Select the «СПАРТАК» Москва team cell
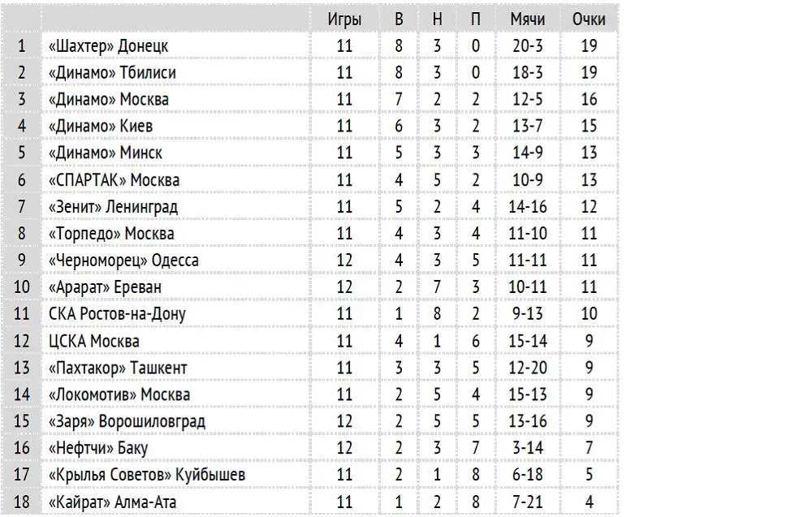This screenshot has width=812, height=517. point(176,180)
